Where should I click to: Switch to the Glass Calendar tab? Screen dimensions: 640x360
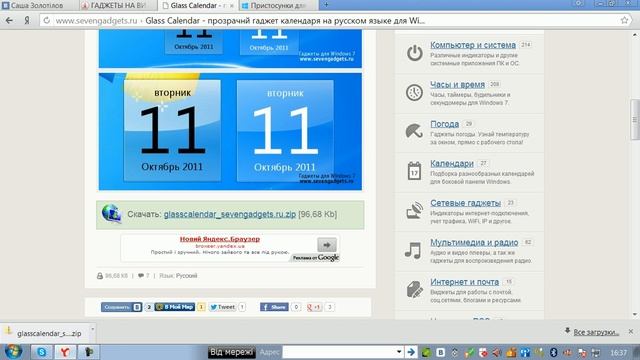198,5
